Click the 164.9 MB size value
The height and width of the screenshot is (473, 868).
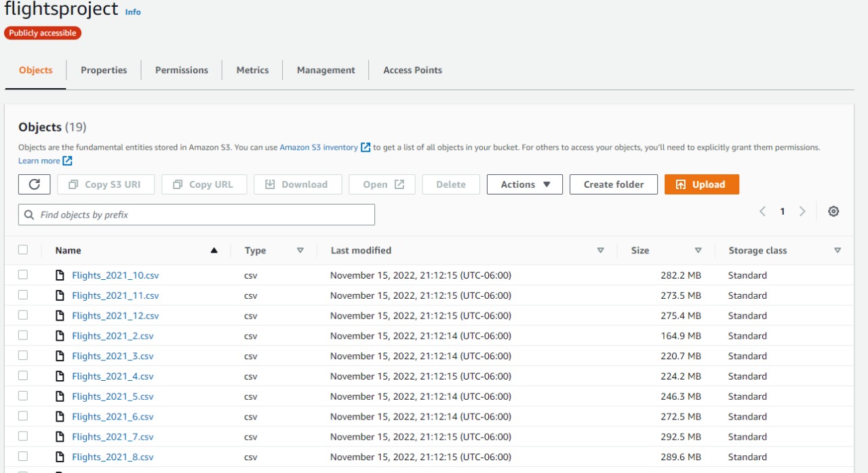click(681, 336)
